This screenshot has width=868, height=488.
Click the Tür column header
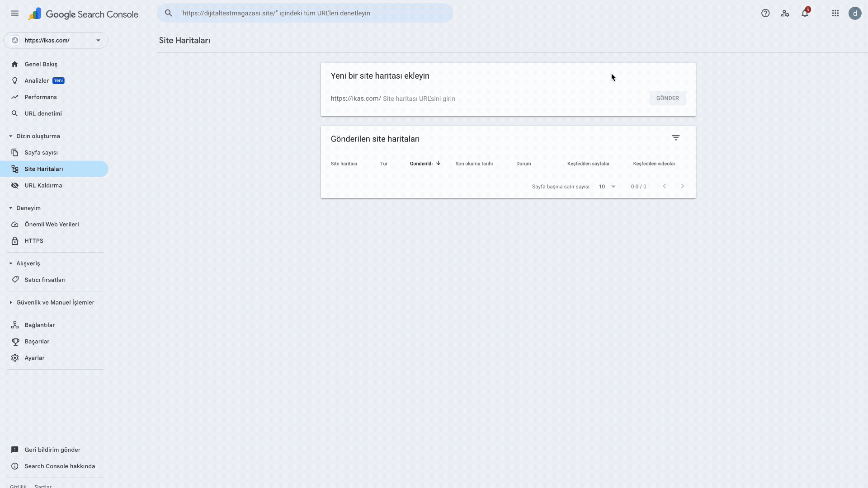coord(384,164)
